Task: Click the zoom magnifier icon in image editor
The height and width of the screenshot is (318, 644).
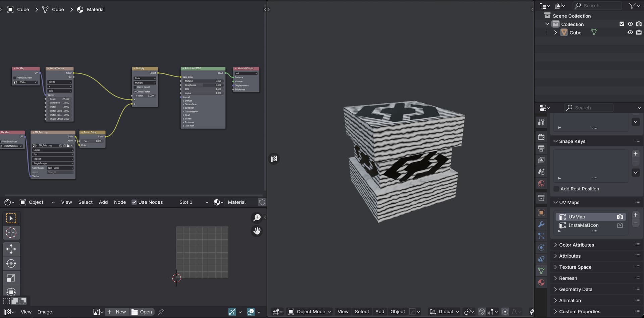Action: 257,218
